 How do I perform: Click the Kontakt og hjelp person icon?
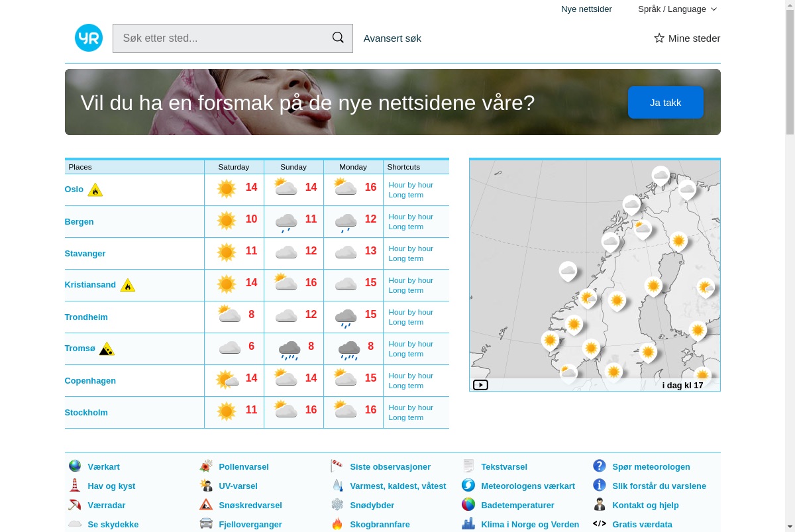tap(600, 505)
